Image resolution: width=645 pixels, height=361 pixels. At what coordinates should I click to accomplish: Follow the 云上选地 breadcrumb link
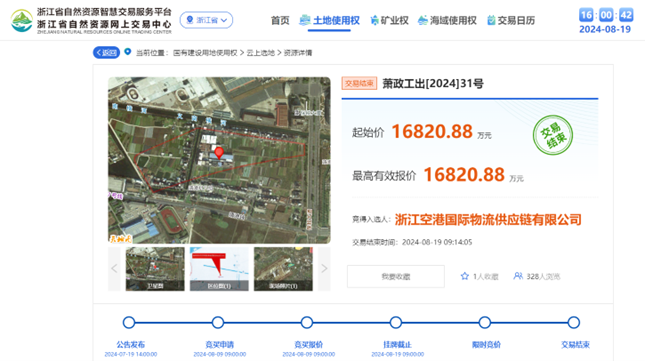tap(260, 53)
